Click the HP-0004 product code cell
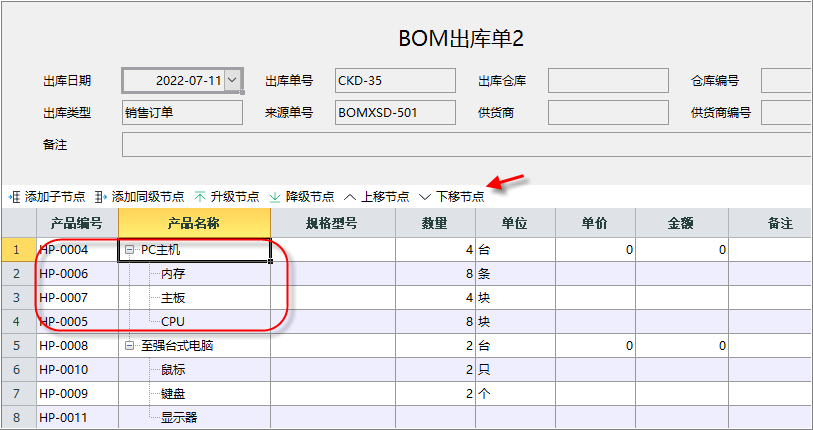The image size is (813, 430). (77, 250)
